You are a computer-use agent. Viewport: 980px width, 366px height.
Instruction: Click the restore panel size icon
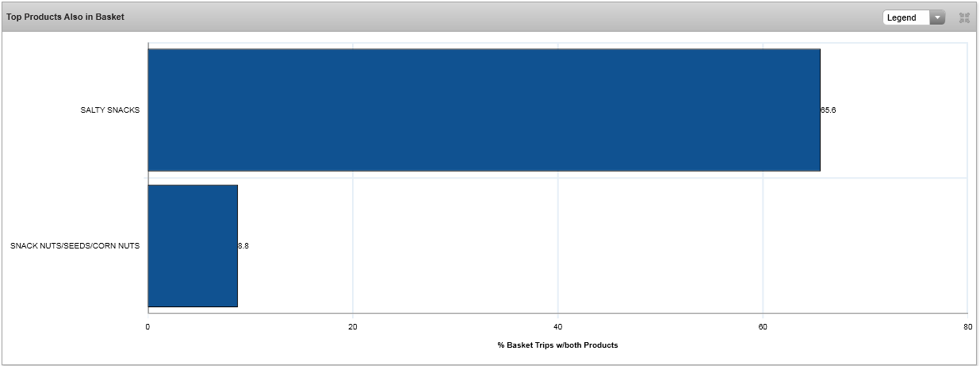(965, 17)
